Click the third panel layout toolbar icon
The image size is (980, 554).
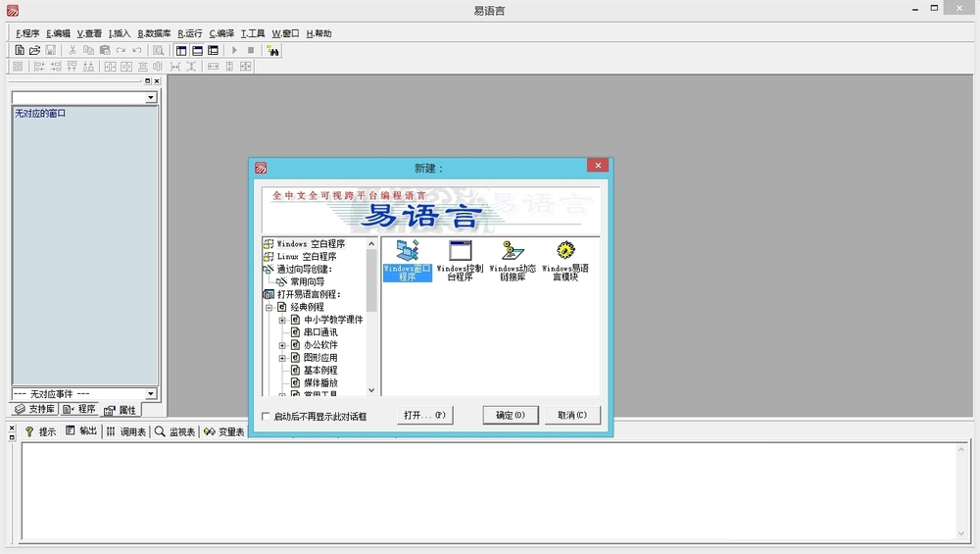213,50
